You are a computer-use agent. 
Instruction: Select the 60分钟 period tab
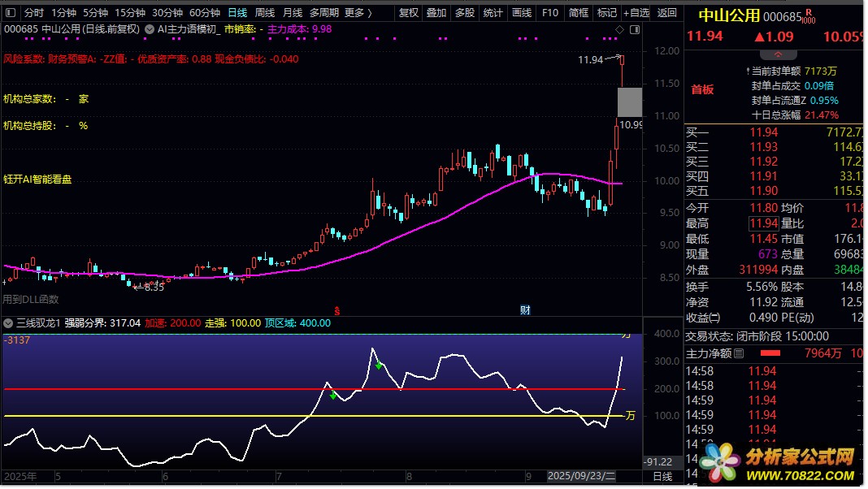[205, 13]
